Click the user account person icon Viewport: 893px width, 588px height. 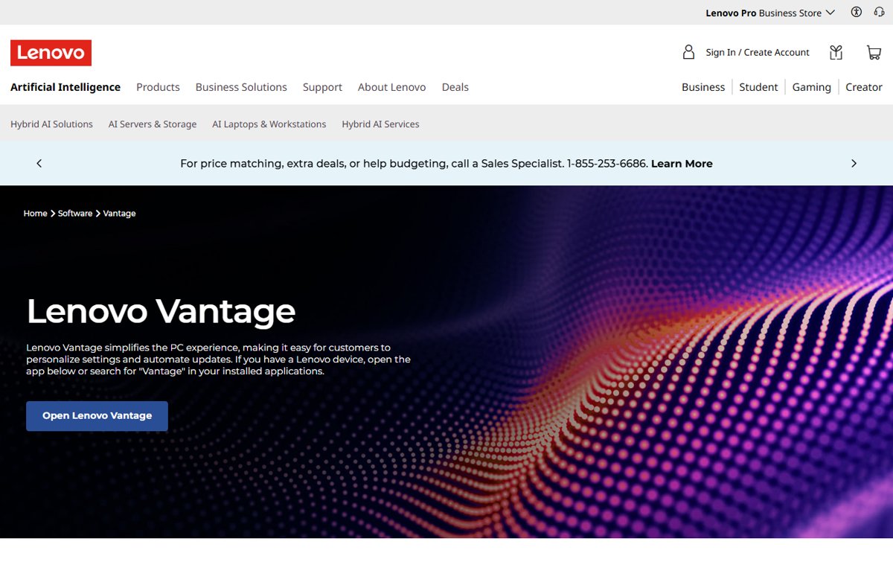click(688, 52)
